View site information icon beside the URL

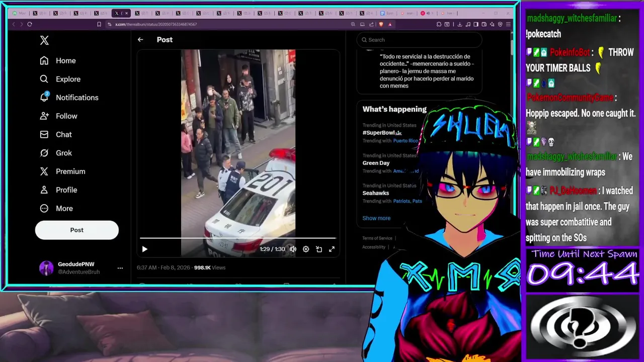click(109, 24)
